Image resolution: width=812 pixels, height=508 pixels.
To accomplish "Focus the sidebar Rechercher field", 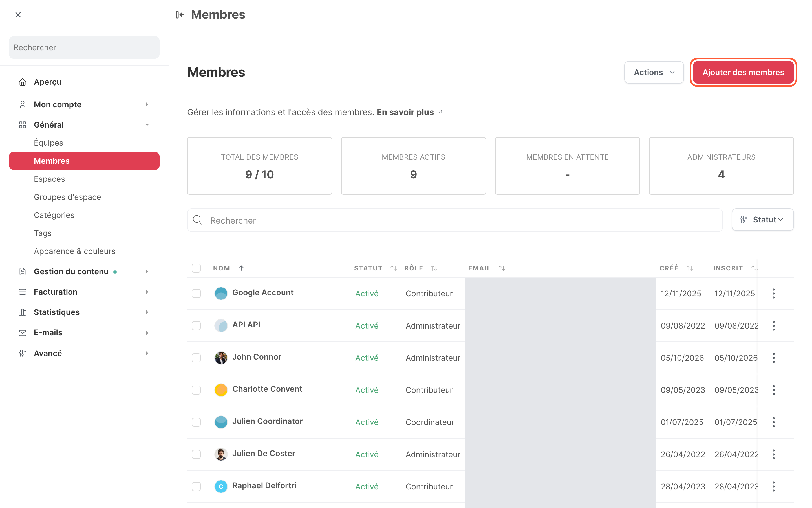I will point(84,47).
